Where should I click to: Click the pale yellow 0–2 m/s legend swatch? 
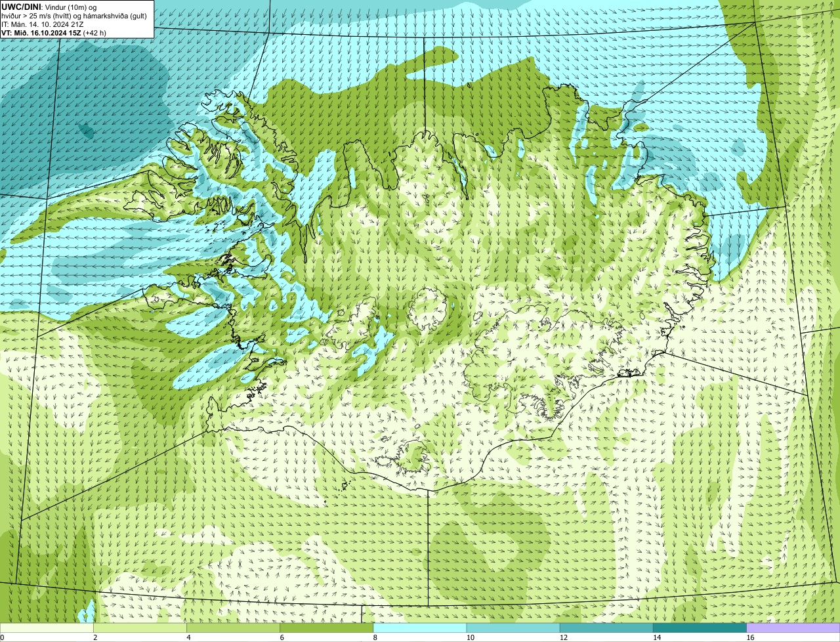(x=47, y=628)
